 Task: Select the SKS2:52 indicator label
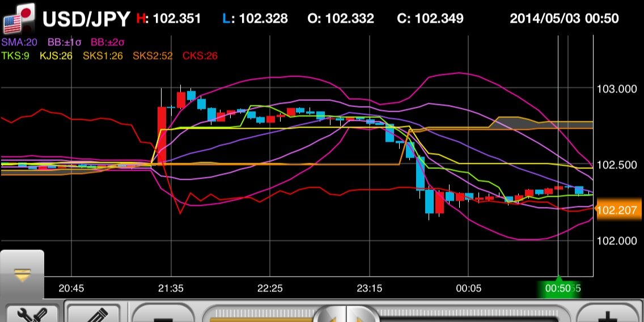pos(153,56)
